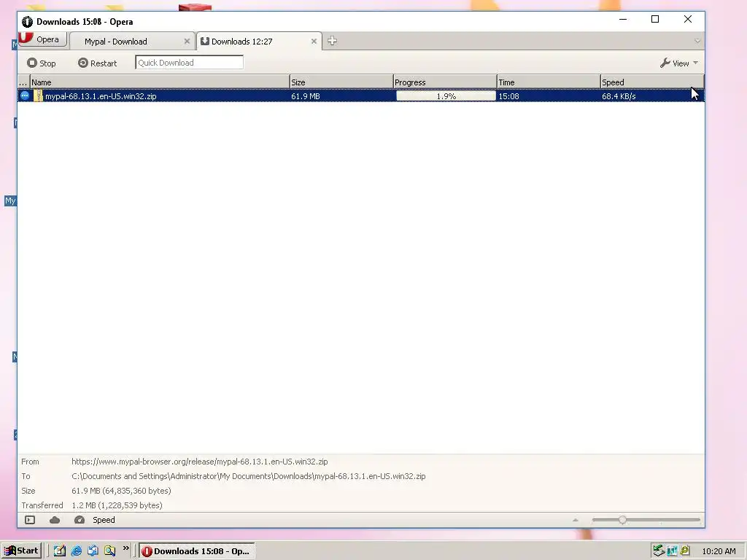Viewport: 747px width, 560px height.
Task: Open the Windows Start menu
Action: tap(21, 551)
